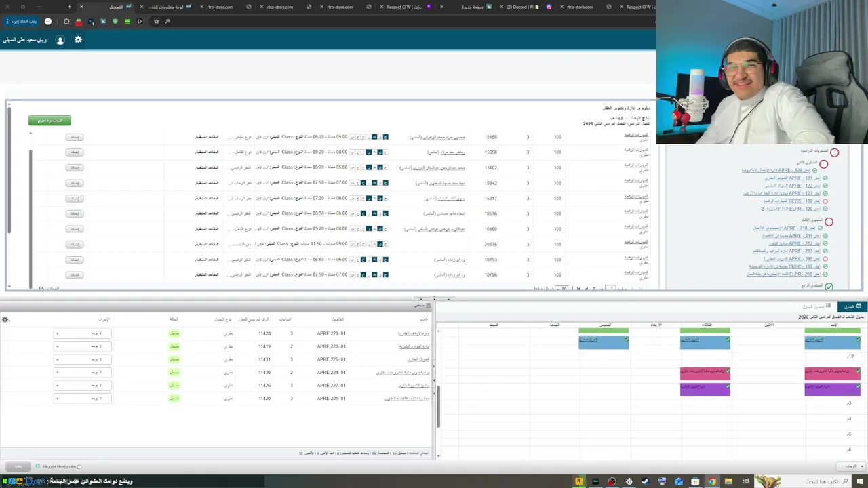This screenshot has height=488, width=868.
Task: Open the gear icon in the summary table header
Action: (x=5, y=319)
